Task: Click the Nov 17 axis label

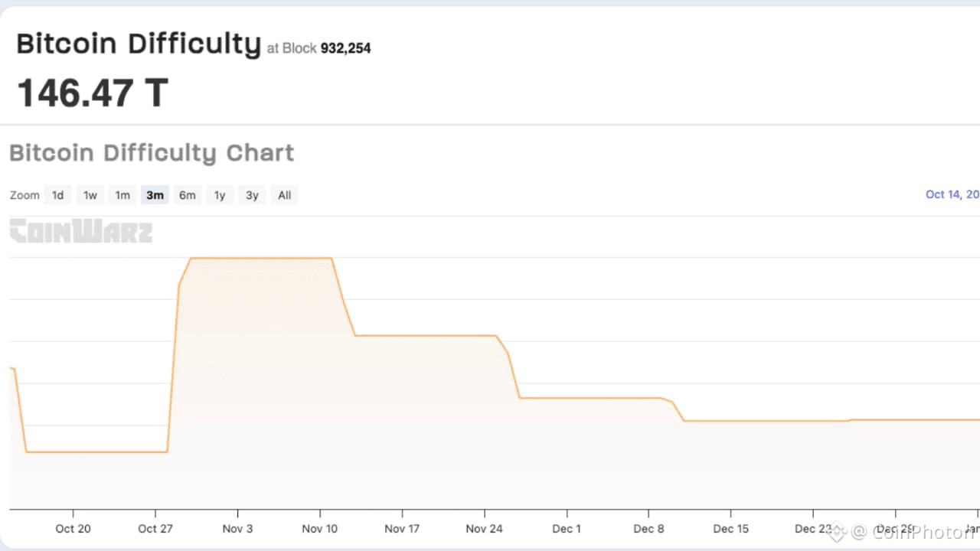Action: point(402,528)
